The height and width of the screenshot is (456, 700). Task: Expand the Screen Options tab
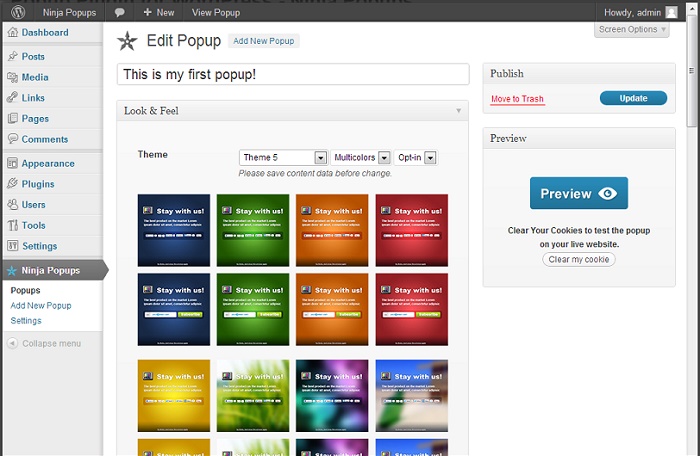click(x=632, y=30)
